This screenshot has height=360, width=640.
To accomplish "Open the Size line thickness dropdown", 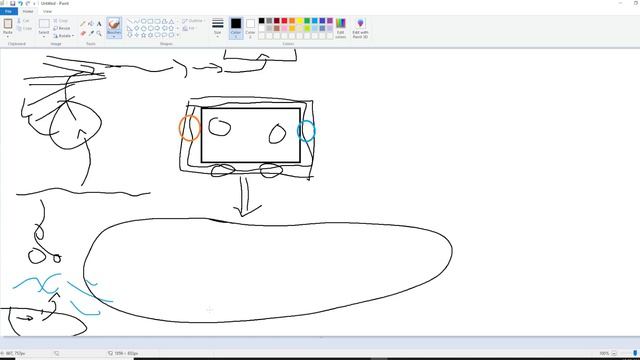I will [218, 28].
